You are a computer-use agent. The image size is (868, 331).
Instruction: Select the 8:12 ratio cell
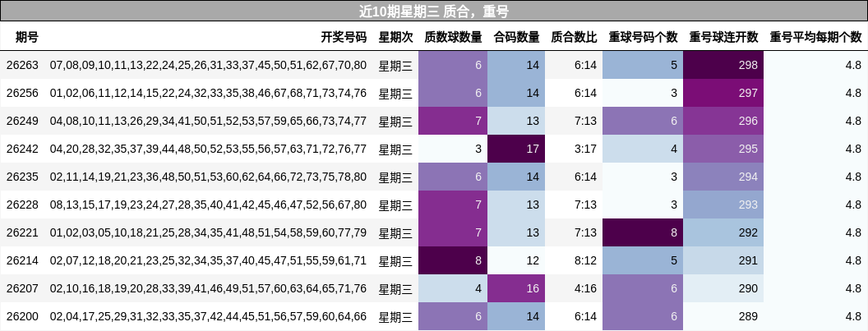(x=574, y=260)
